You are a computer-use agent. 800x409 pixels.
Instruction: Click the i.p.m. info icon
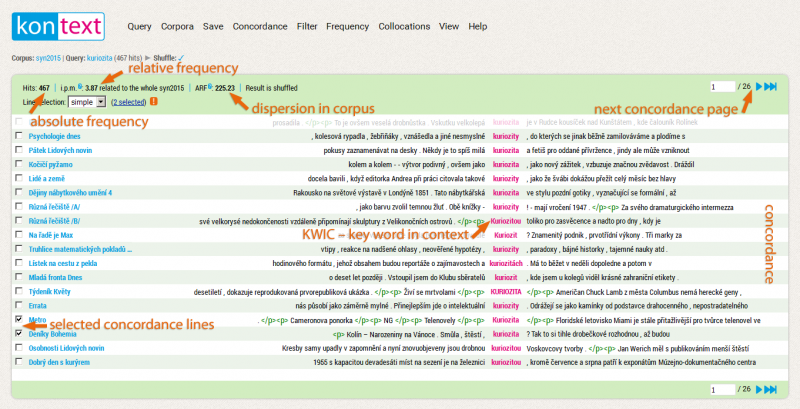tap(80, 88)
